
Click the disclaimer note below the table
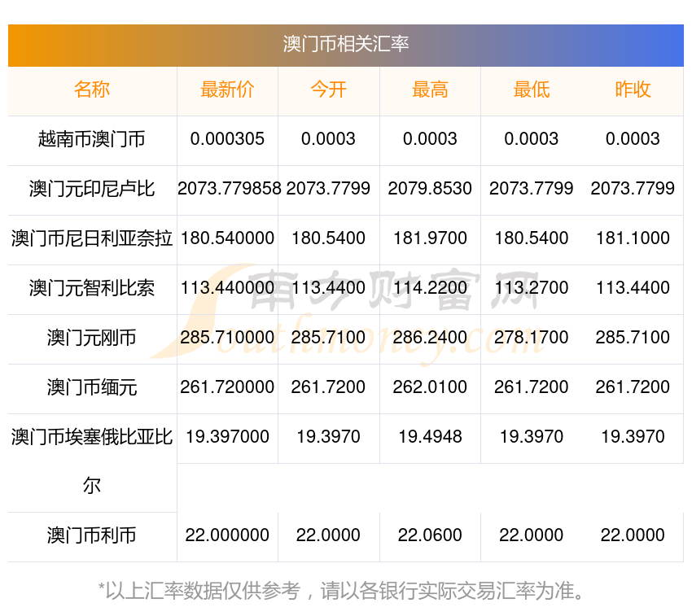pyautogui.click(x=345, y=590)
